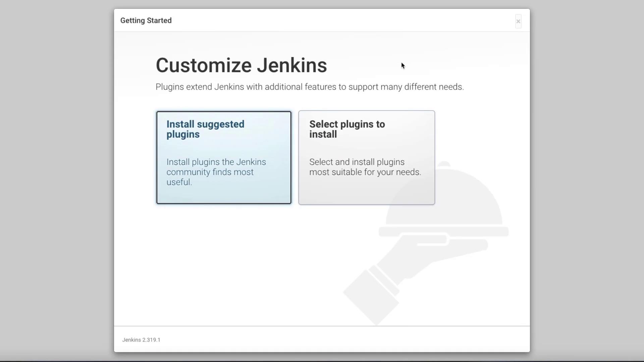
Task: Click the Getting Started dialog title
Action: [x=146, y=20]
